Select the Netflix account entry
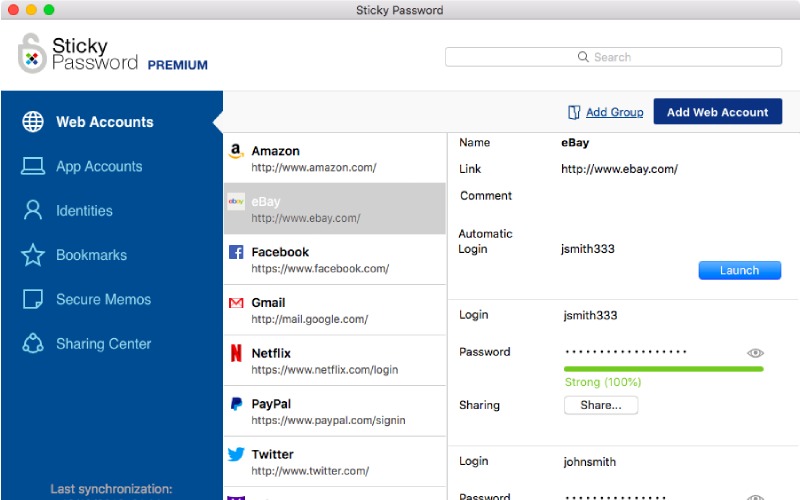 coord(335,360)
